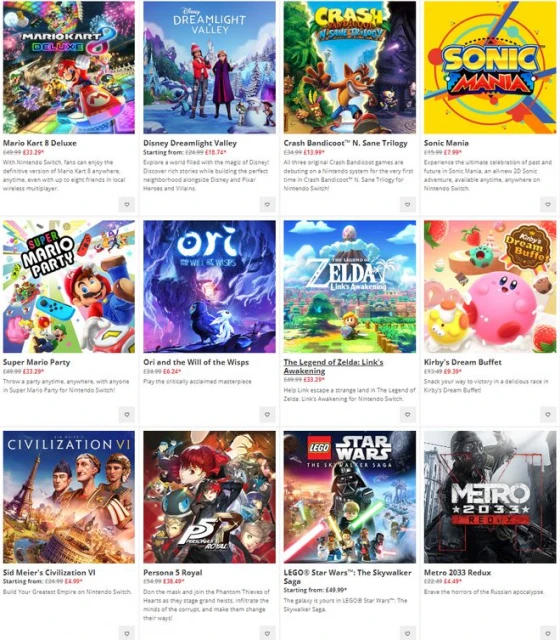Favorite Crash Bandicoot N. Sane Trilogy
Viewport: 560px width, 640px height.
pos(407,204)
